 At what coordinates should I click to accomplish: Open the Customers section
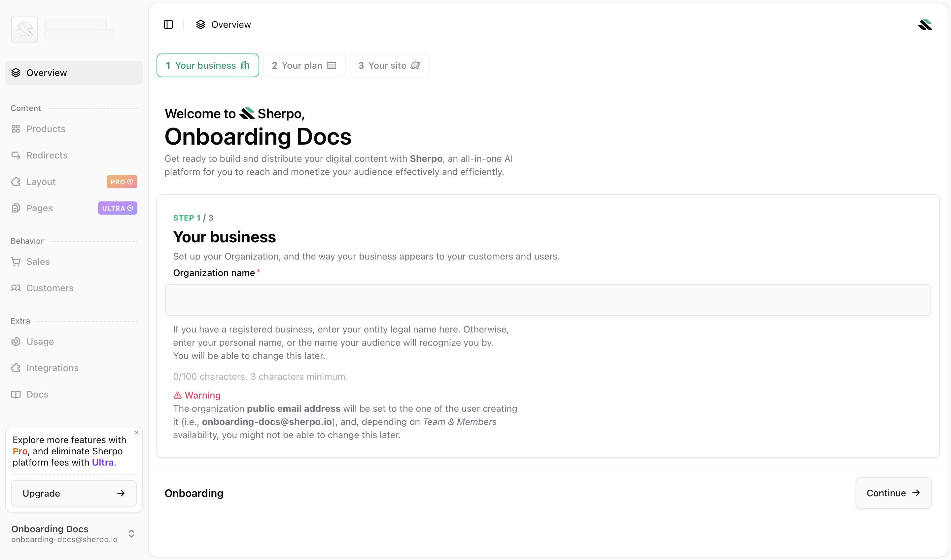(50, 288)
